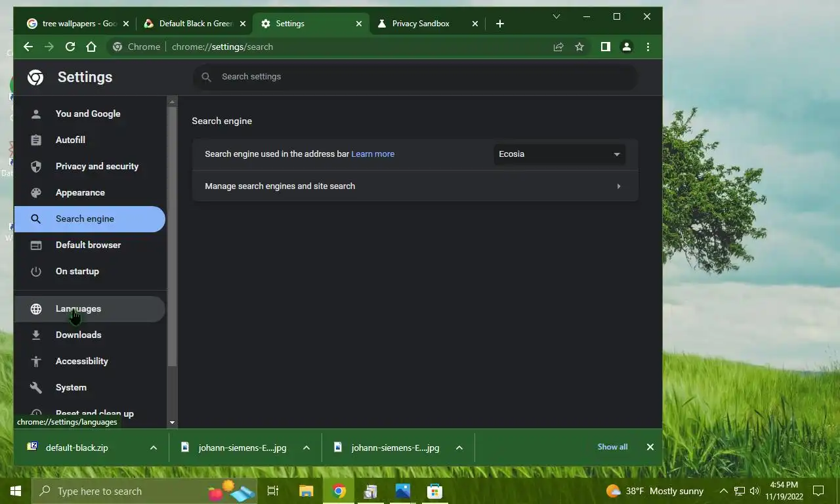
Task: Click the address bar URL
Action: click(x=222, y=47)
